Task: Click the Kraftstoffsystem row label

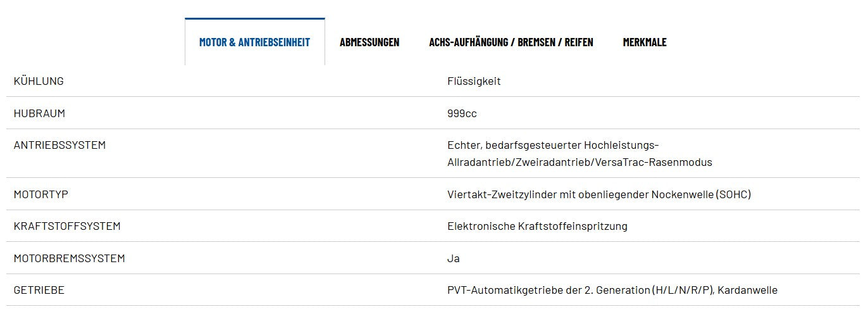Action: point(67,226)
